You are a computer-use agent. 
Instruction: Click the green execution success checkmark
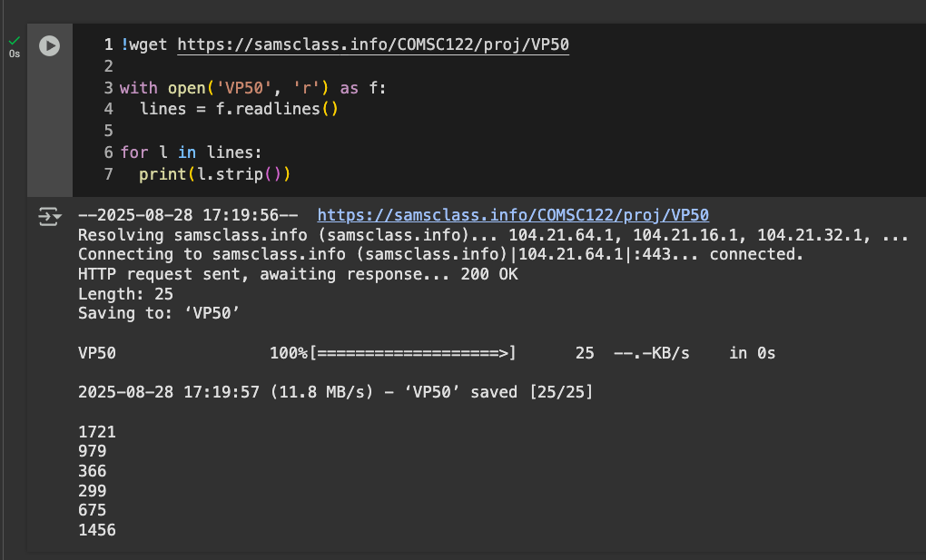[x=14, y=40]
